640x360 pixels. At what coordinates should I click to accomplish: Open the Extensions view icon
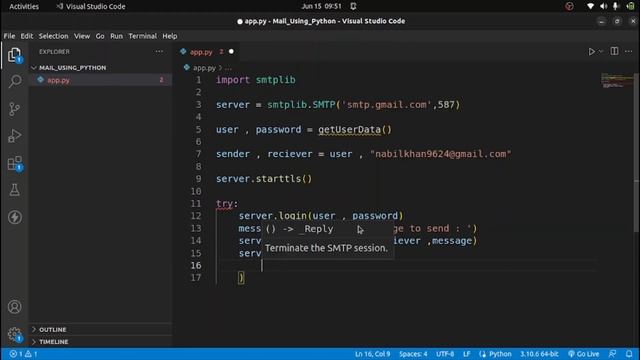coord(15,163)
